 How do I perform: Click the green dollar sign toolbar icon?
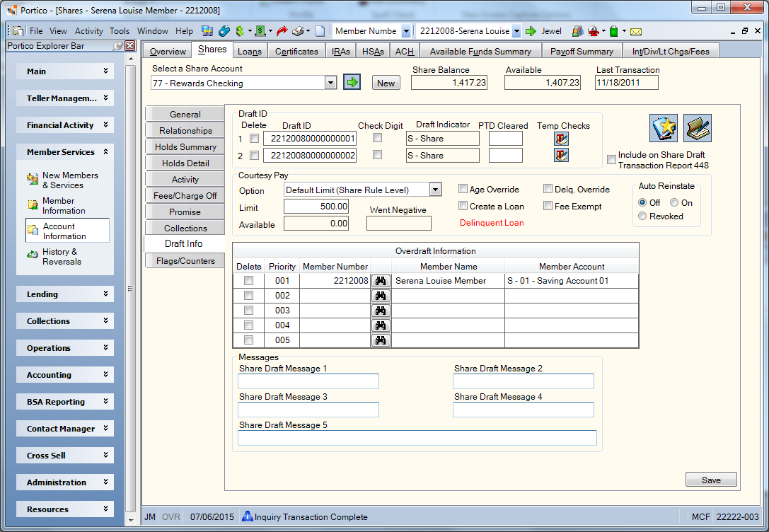click(x=239, y=31)
